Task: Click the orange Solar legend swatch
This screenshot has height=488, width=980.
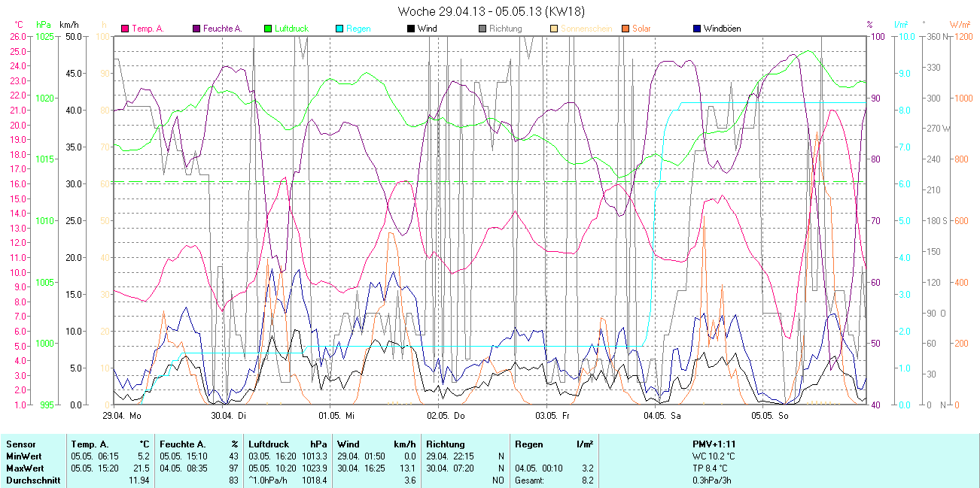Action: click(625, 29)
